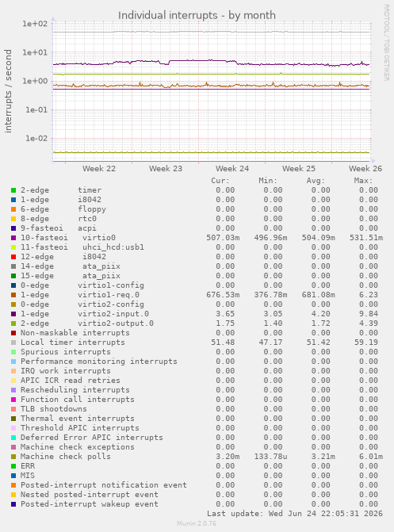Viewport: 394px width, 532px height.
Task: Click the 'Last update: Wed Jun 24 22:05:31 2026' line
Action: (x=295, y=514)
